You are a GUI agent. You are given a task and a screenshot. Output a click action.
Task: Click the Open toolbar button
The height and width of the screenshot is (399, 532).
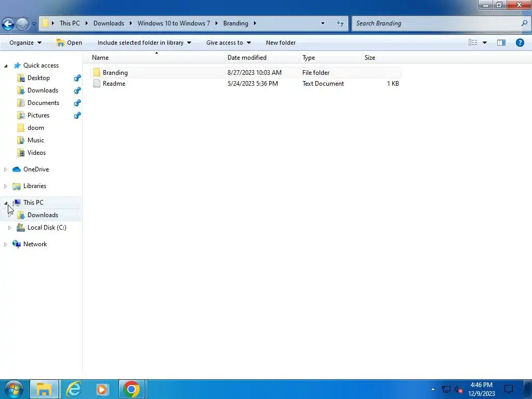point(69,43)
